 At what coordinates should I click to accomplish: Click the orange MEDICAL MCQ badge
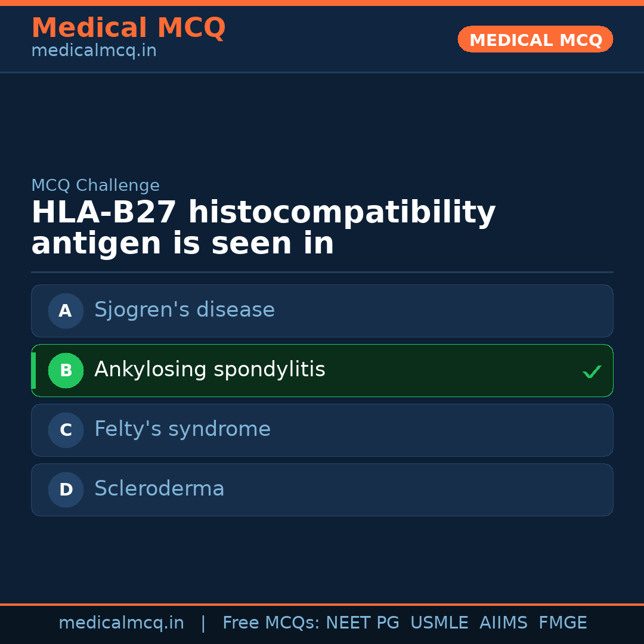535,39
